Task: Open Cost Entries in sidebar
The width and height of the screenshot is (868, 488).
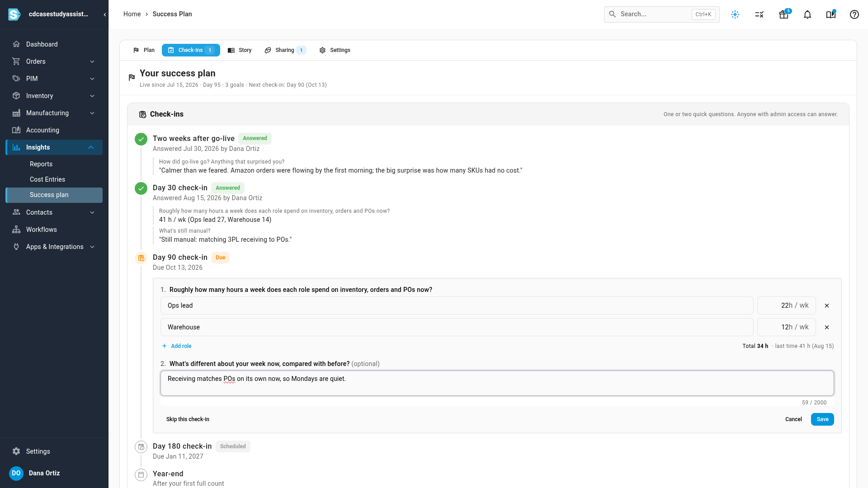Action: click(47, 179)
